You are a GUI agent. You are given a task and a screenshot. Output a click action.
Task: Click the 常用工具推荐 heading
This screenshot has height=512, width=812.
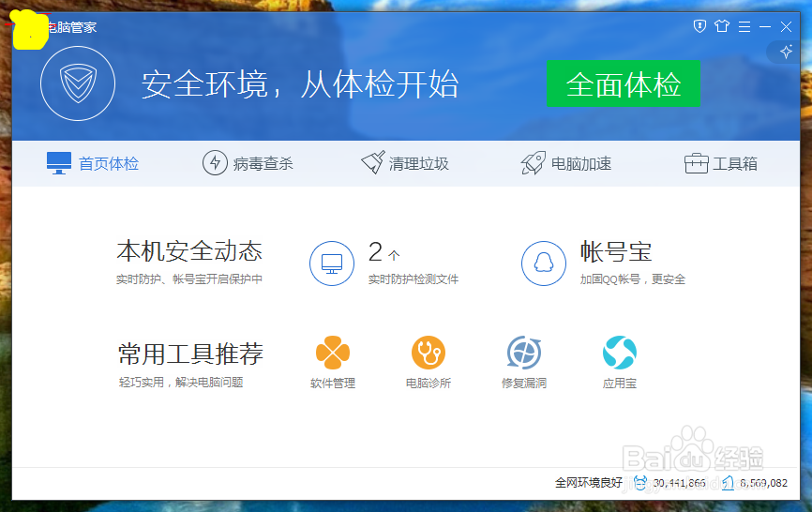pyautogui.click(x=190, y=354)
